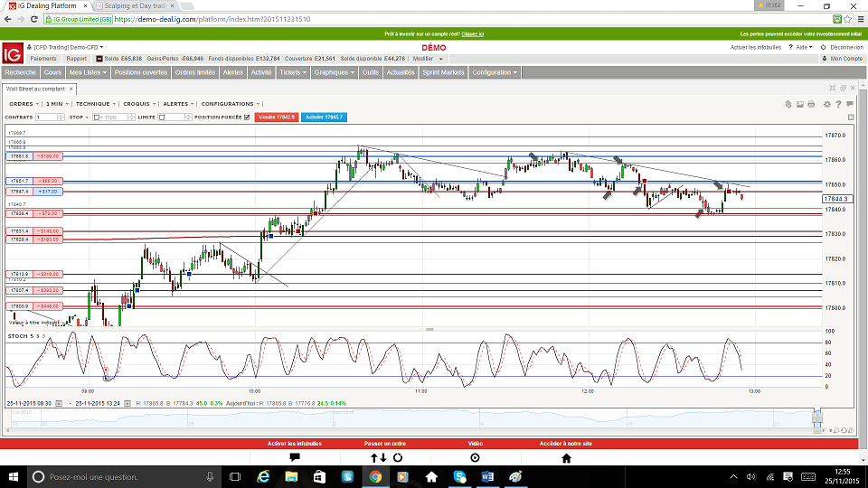Open chart settings gear icon
Screen dimensions: 868x488
click(826, 104)
